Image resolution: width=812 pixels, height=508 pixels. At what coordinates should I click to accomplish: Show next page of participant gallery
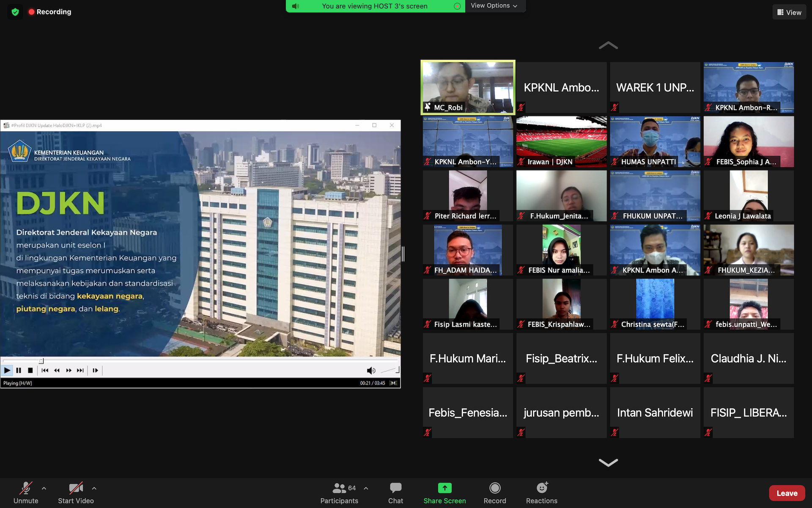coord(608,462)
